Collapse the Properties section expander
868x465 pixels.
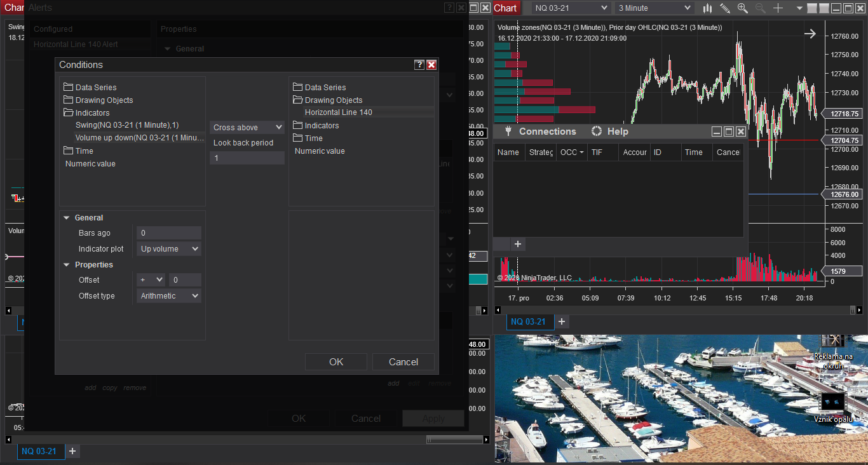pyautogui.click(x=67, y=265)
